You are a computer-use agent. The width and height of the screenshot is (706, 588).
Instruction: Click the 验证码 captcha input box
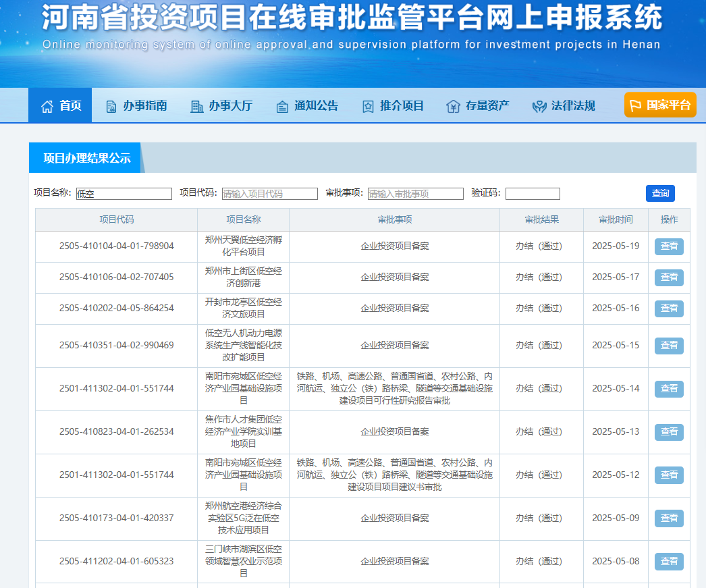coord(533,194)
